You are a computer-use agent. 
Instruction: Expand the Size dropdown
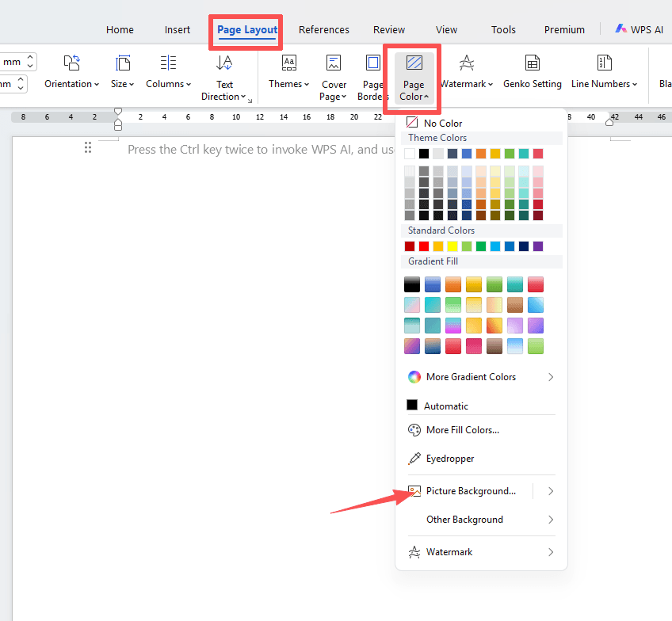[123, 84]
